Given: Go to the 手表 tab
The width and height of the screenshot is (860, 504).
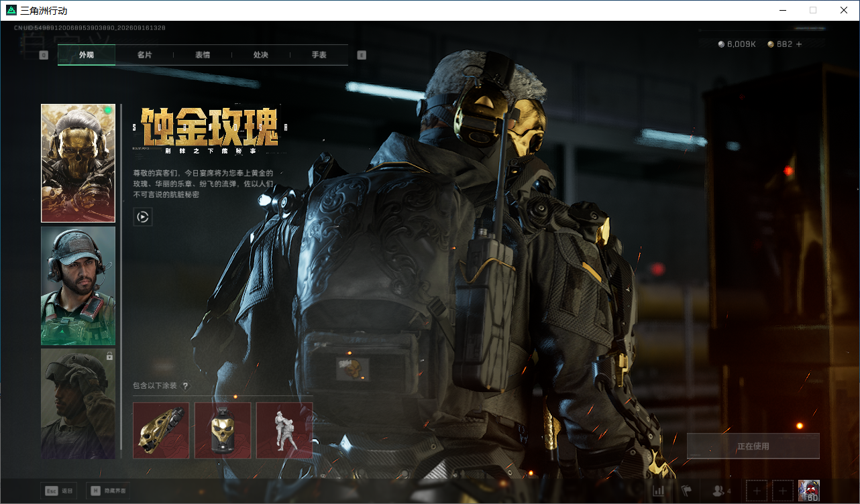Looking at the screenshot, I should point(319,55).
